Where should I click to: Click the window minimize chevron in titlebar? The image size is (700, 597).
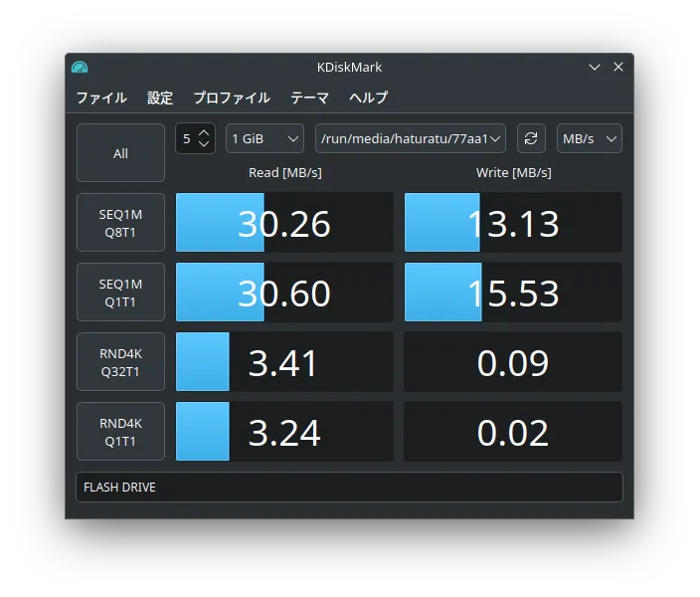tap(595, 67)
